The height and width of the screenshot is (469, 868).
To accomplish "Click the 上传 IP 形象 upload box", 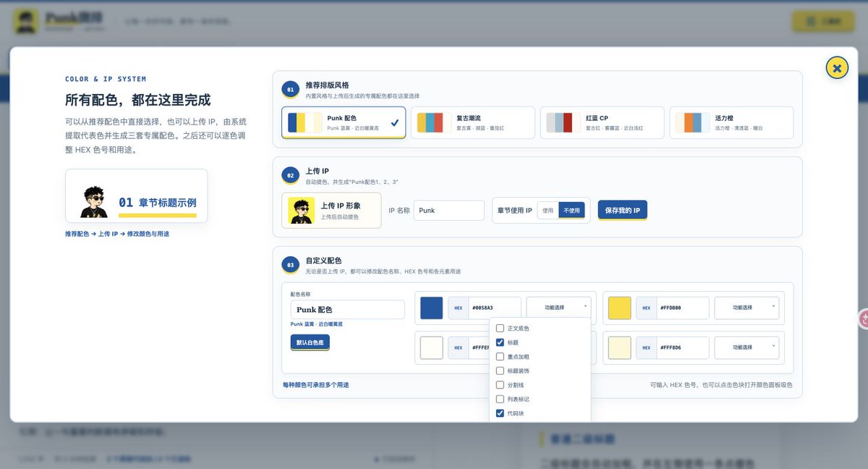I will [x=332, y=211].
